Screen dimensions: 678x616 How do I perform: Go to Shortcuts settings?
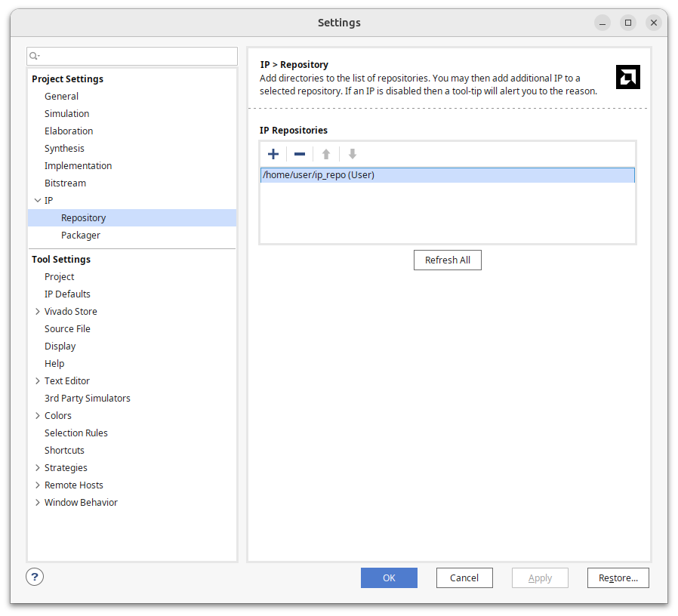pos(64,451)
